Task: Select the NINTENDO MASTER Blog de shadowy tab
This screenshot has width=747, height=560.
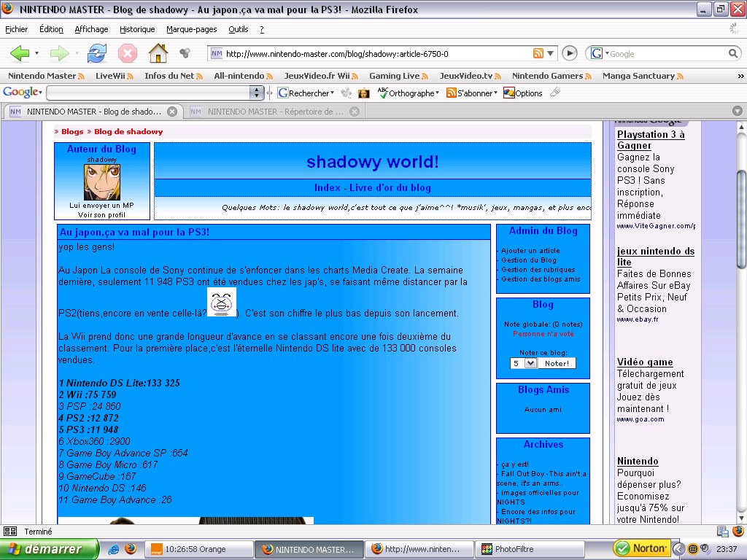Action: [93, 112]
